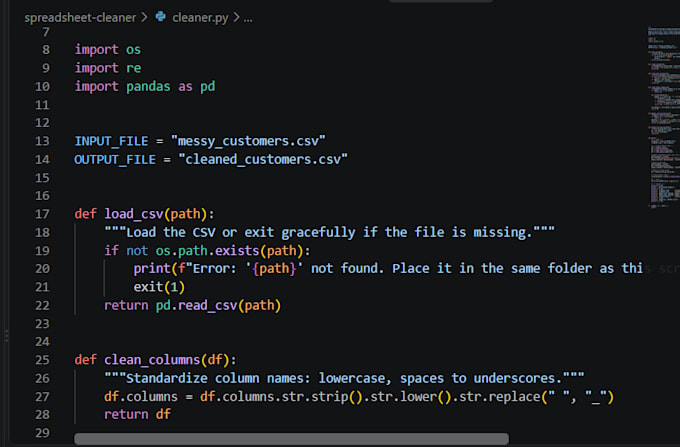The image size is (680, 447).
Task: Click "messy_customers.csv" string literal
Action: tap(248, 141)
